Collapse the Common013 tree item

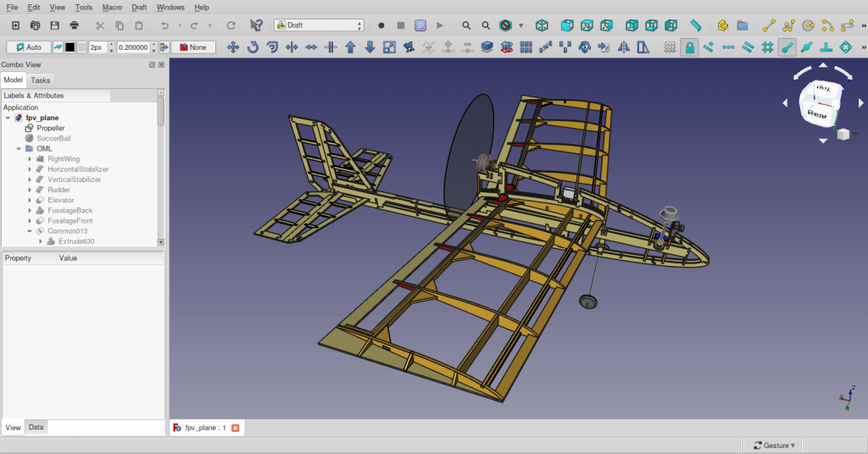click(30, 231)
